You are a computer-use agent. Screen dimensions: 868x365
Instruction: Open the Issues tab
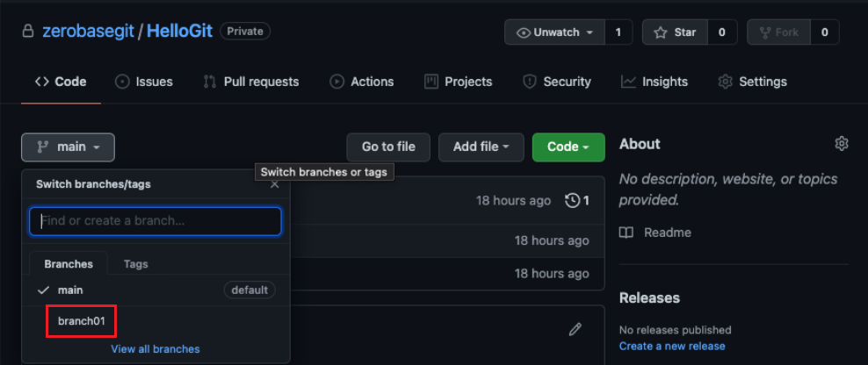pos(144,82)
